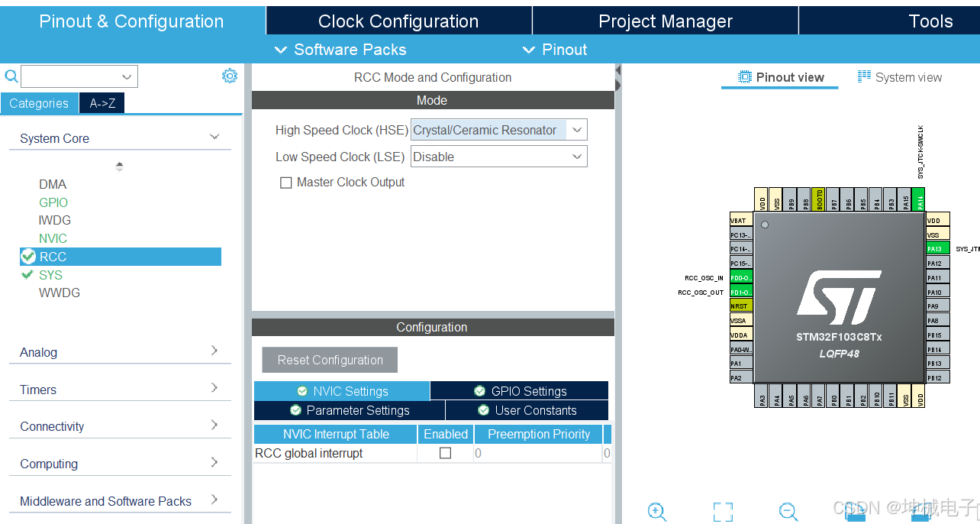Open the Software Packs menu

(340, 50)
